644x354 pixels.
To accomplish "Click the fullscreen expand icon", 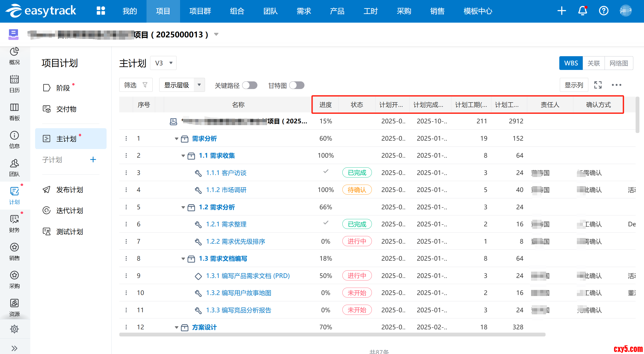I will tap(598, 85).
